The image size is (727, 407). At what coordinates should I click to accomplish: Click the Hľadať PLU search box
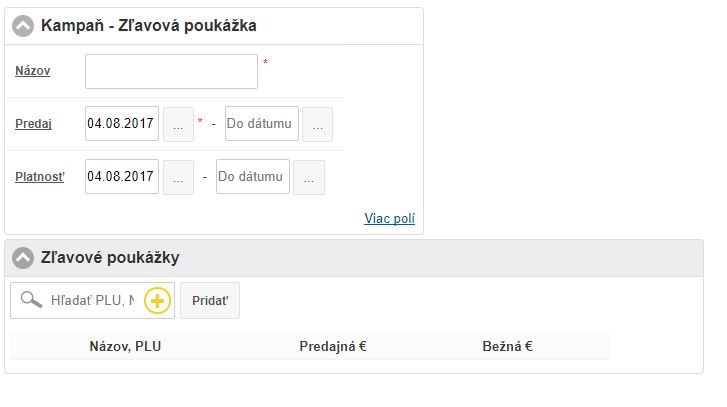[x=92, y=300]
